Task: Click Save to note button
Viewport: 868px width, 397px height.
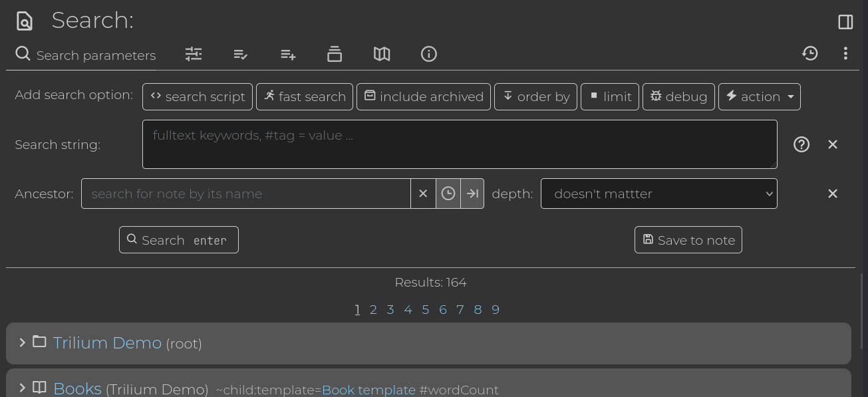Action: pos(688,240)
